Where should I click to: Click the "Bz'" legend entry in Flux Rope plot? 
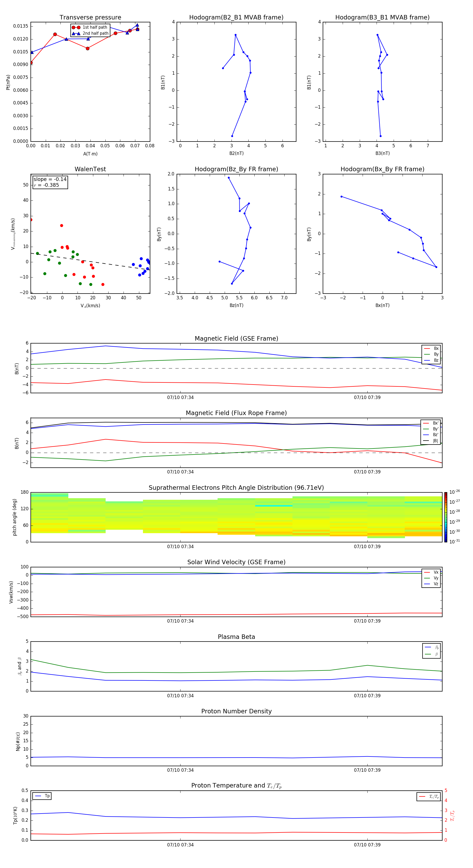point(431,435)
